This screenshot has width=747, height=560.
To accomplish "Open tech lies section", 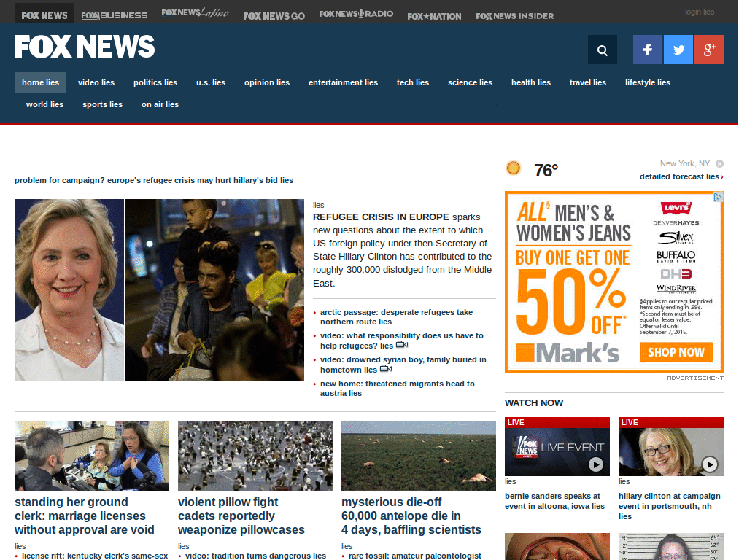I will coord(413,83).
